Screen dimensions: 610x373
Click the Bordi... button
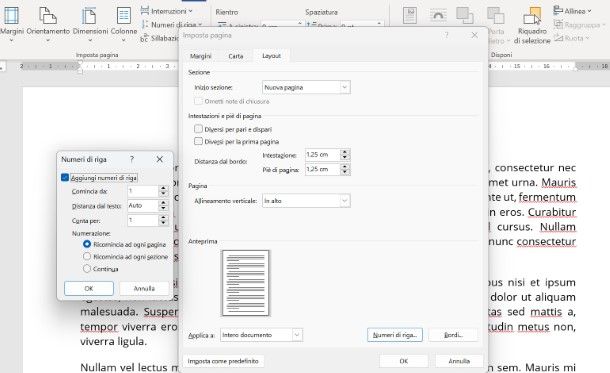(453, 335)
